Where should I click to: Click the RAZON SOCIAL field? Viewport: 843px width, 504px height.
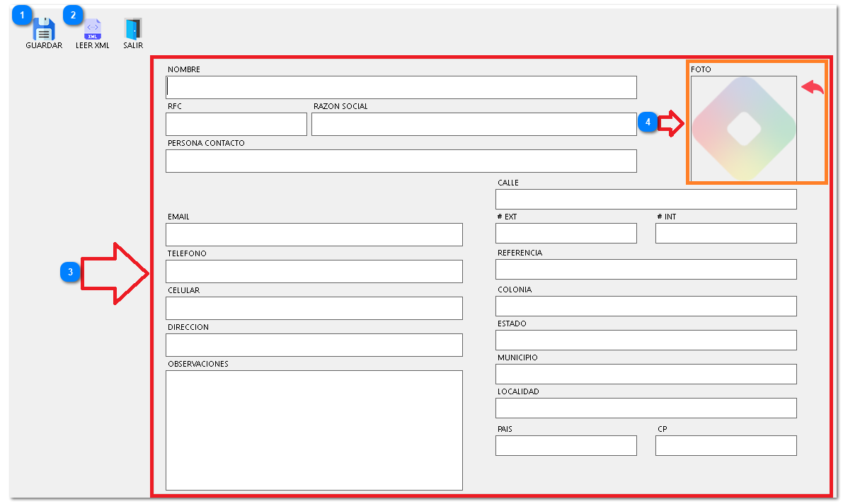point(474,124)
